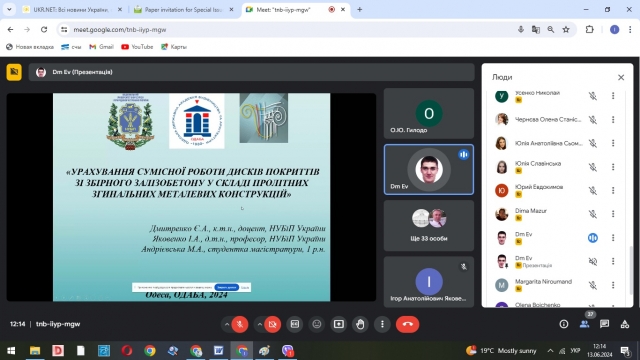Viewport: 640px width, 360px height.
Task: Switch to the UKR.NET browser tab
Action: tap(72, 9)
